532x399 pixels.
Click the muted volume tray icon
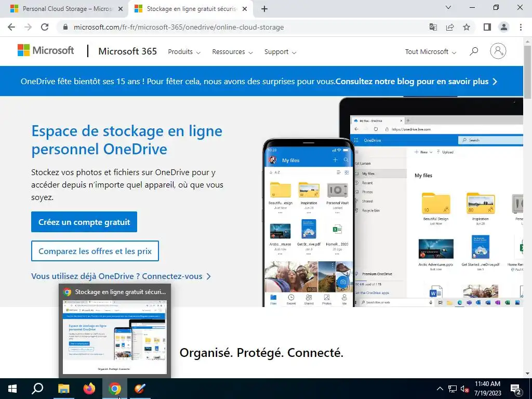click(465, 389)
